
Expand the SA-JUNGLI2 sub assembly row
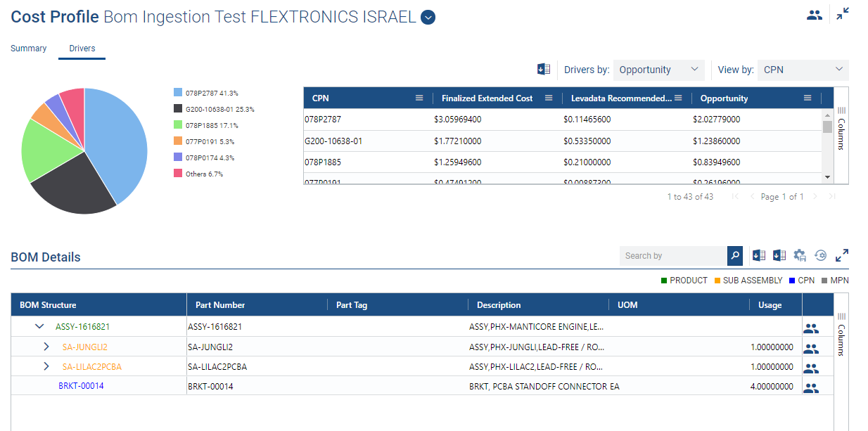tap(46, 347)
